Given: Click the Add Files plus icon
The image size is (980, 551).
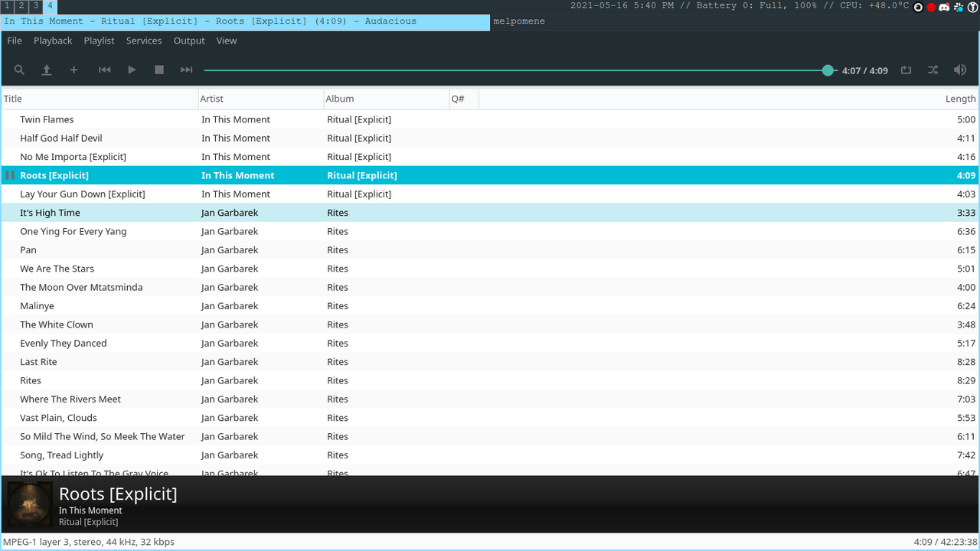Looking at the screenshot, I should tap(73, 70).
